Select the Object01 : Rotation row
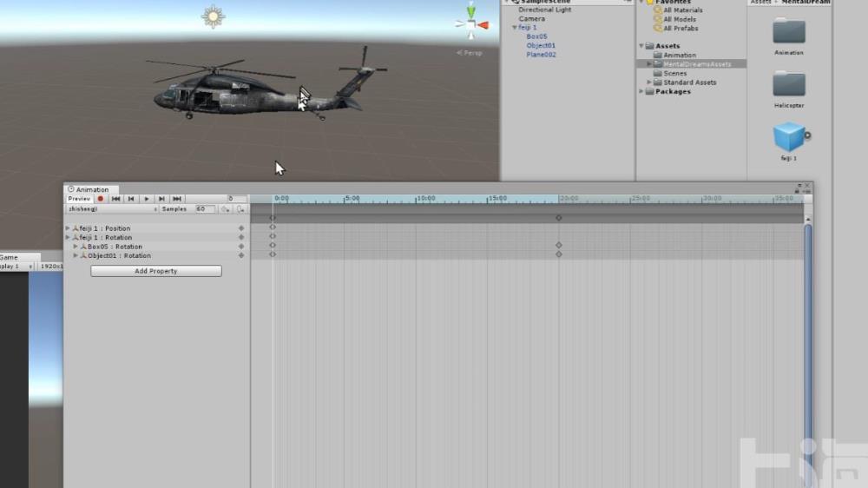 pos(156,255)
